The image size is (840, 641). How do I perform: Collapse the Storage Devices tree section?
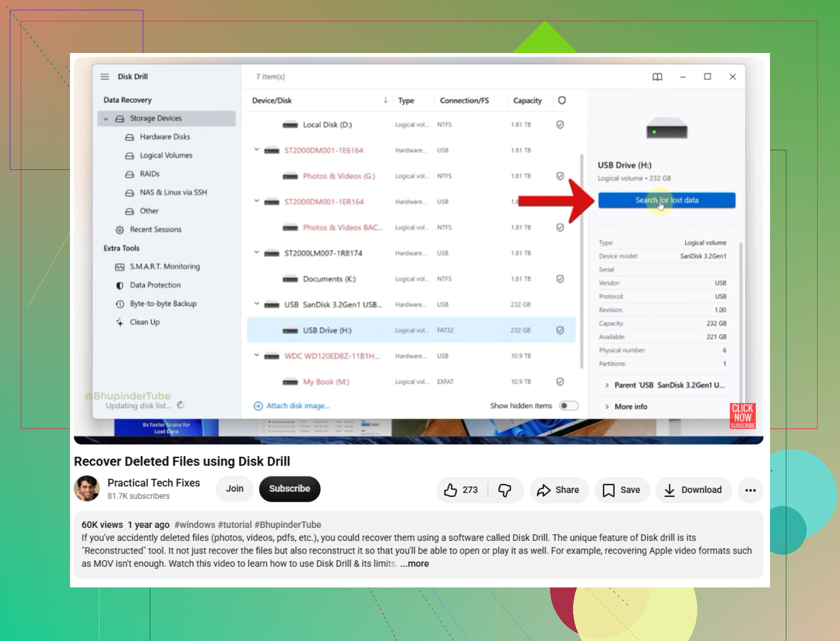click(x=106, y=119)
